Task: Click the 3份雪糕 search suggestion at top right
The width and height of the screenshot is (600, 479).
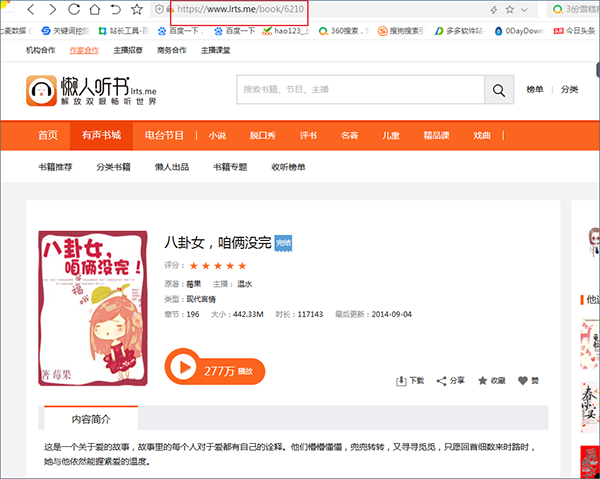Action: point(576,9)
